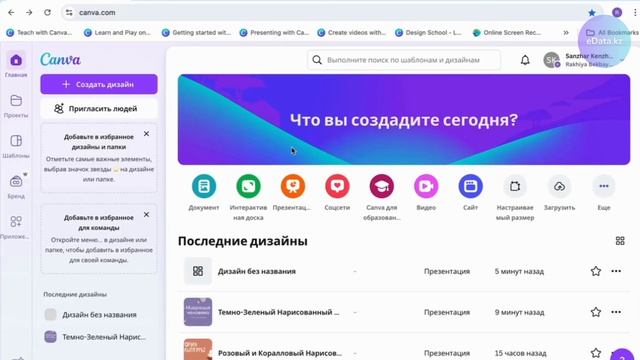640x360 pixels.
Task: Open the Розовый и Коралловый design thumbnail
Action: (198, 349)
